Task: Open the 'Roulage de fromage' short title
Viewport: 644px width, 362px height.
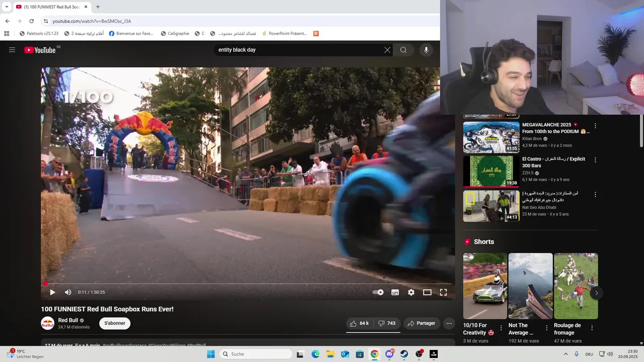Action: 568,329
